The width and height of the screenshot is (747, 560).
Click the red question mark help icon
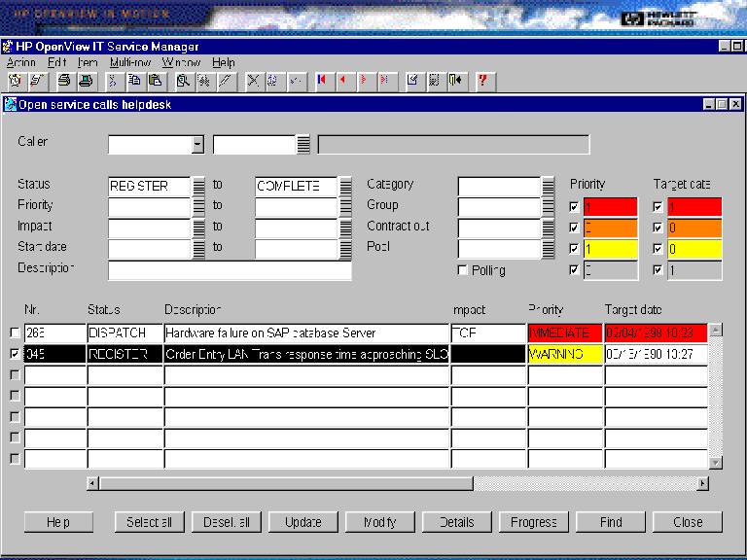pyautogui.click(x=481, y=81)
